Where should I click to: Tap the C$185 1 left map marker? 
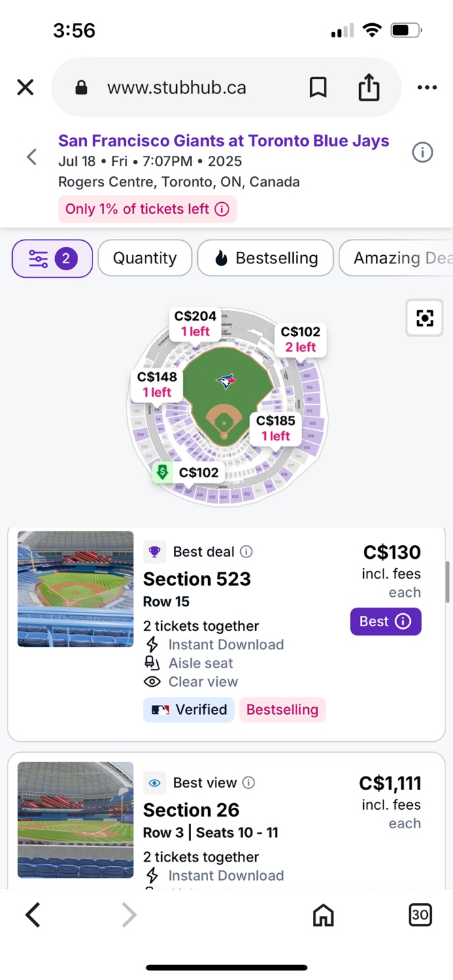pos(275,428)
